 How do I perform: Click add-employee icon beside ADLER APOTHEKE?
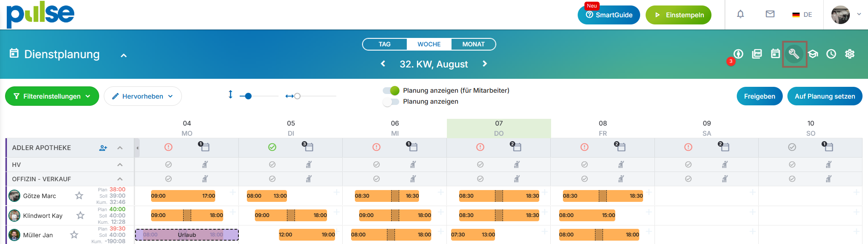tap(103, 148)
